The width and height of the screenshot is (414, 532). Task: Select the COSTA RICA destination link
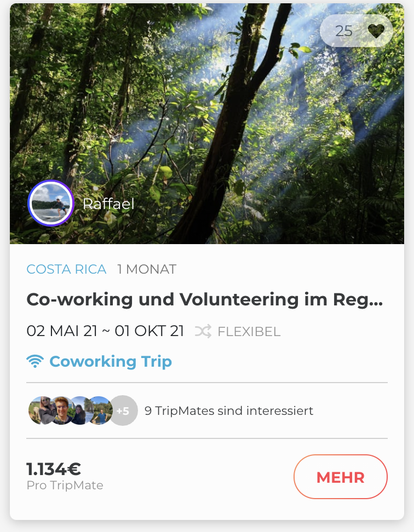pos(66,269)
